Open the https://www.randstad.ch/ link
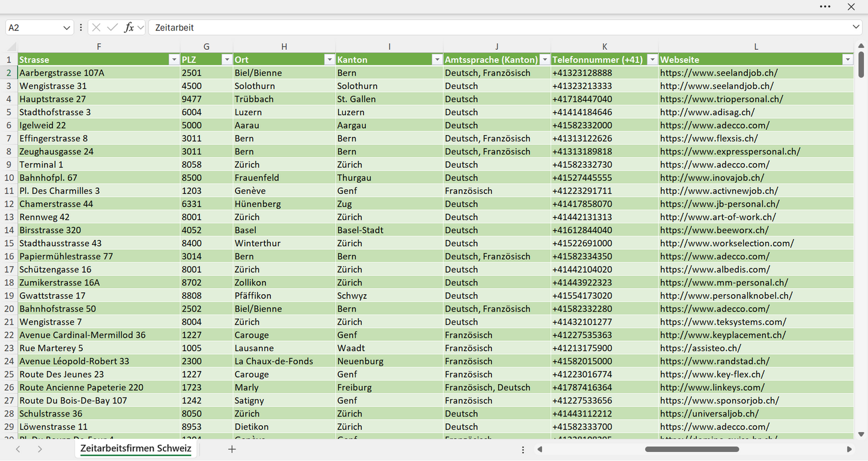Viewport: 868px width, 461px height. click(x=714, y=361)
